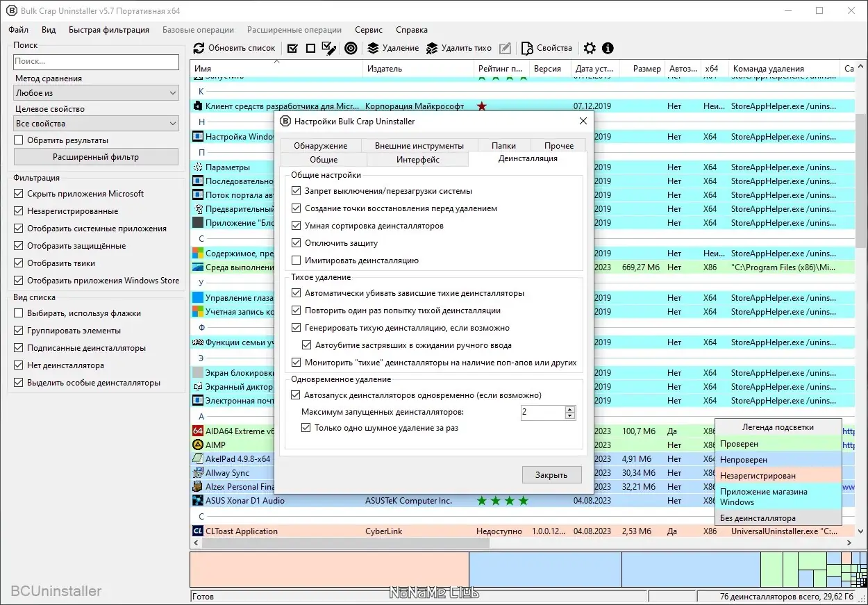Click the empty square deselect all icon

(310, 48)
